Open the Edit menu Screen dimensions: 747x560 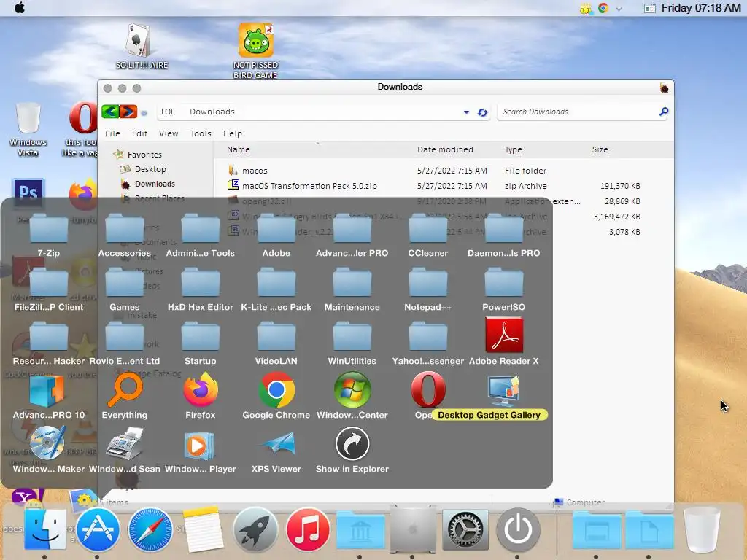(x=139, y=133)
